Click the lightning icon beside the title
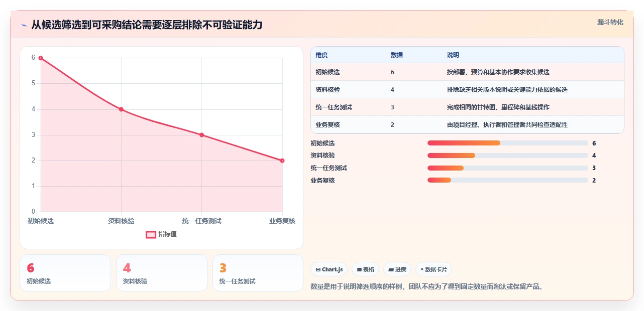 [24, 25]
